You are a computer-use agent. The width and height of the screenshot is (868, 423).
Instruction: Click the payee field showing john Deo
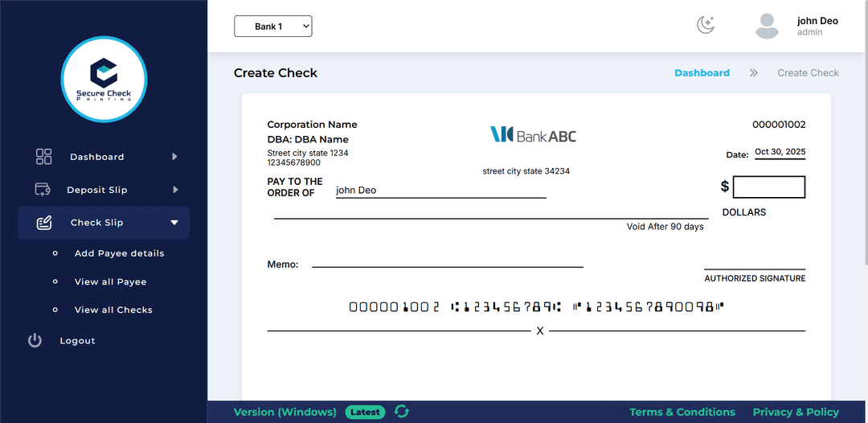tap(440, 191)
